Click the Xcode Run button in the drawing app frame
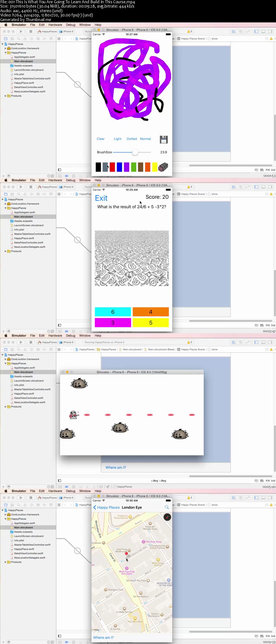 [21, 32]
